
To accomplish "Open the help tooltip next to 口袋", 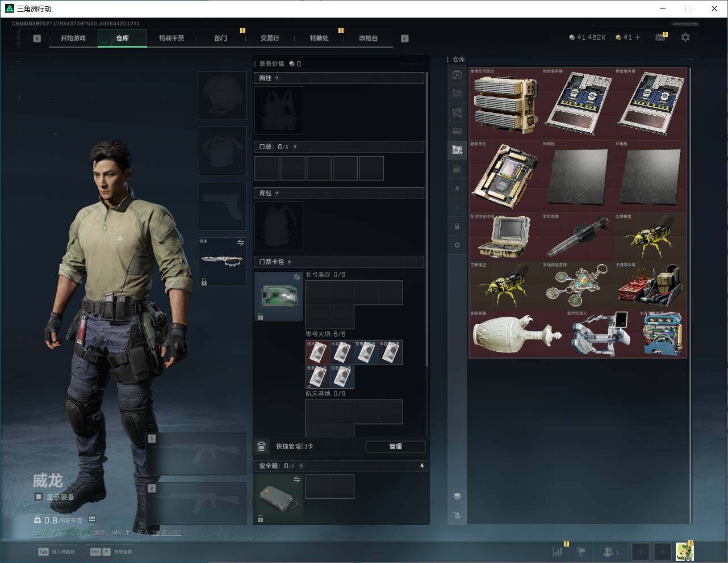I will pos(295,147).
